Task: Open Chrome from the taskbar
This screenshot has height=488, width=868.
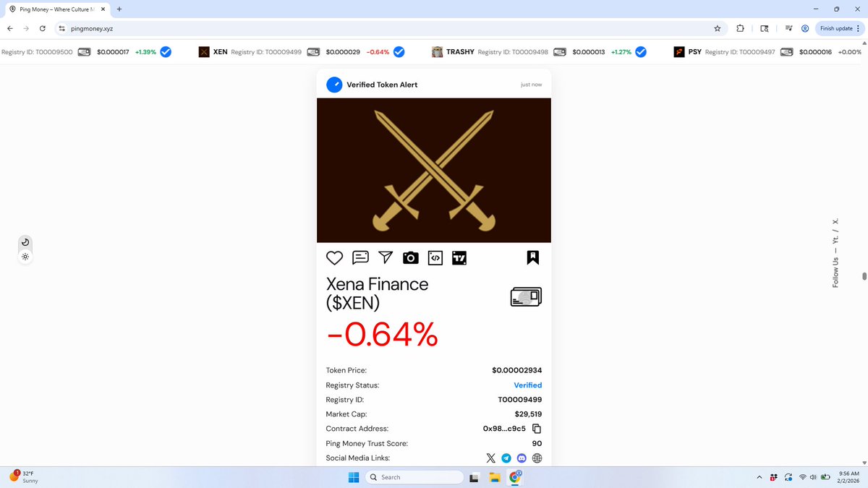Action: [x=515, y=477]
